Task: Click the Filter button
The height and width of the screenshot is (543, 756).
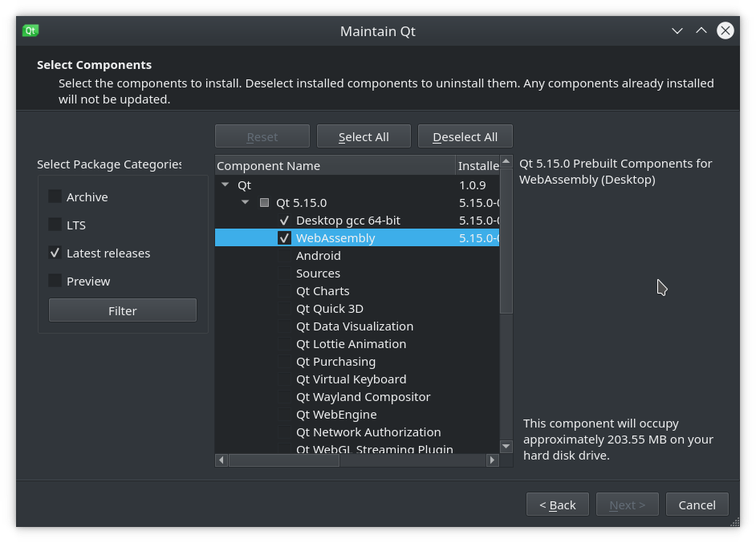Action: pos(123,310)
